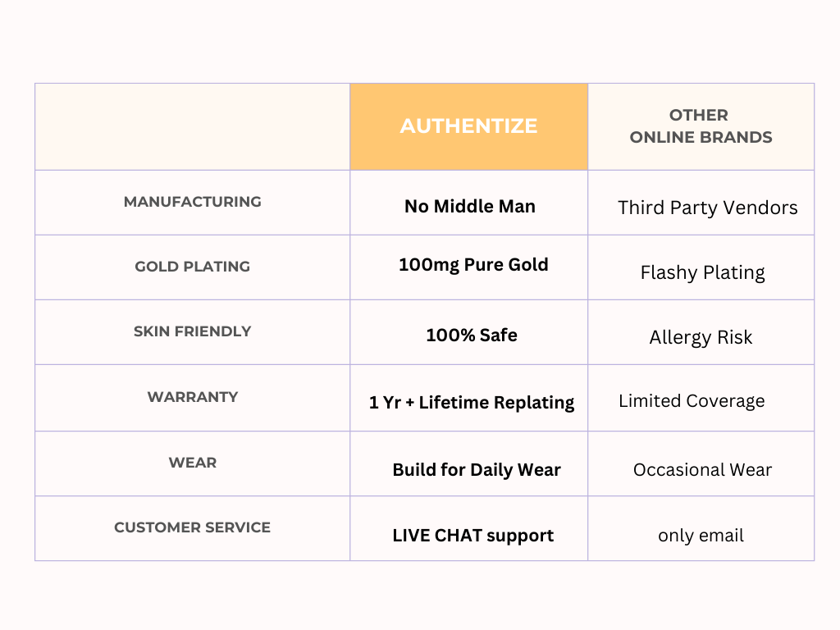Click the "Occasional Wear" cell
Image resolution: width=840 pixels, height=630 pixels.
click(x=702, y=470)
